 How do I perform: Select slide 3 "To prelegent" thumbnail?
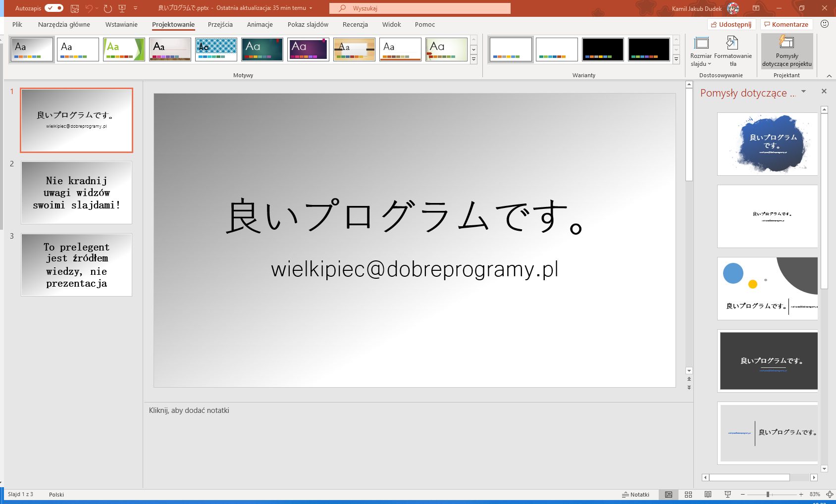click(77, 265)
